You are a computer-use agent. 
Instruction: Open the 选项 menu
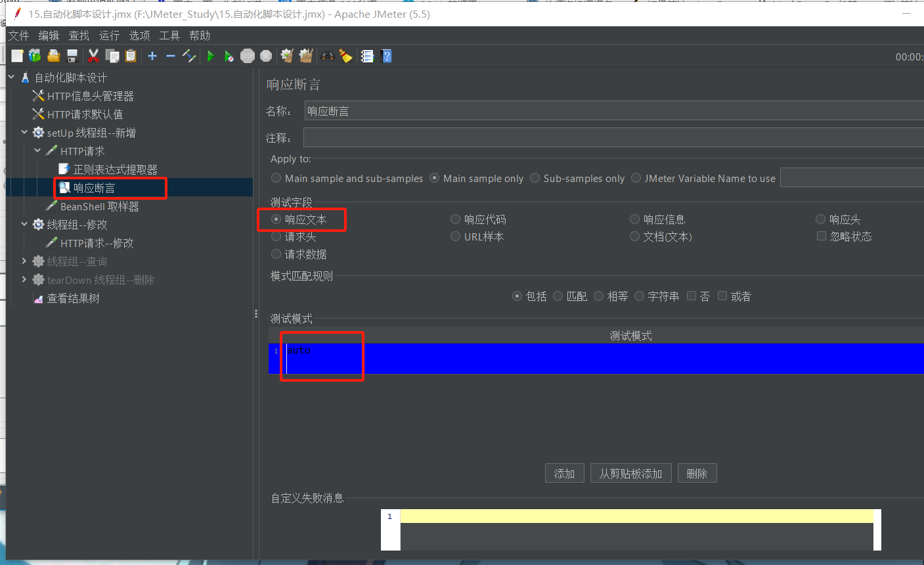(139, 35)
